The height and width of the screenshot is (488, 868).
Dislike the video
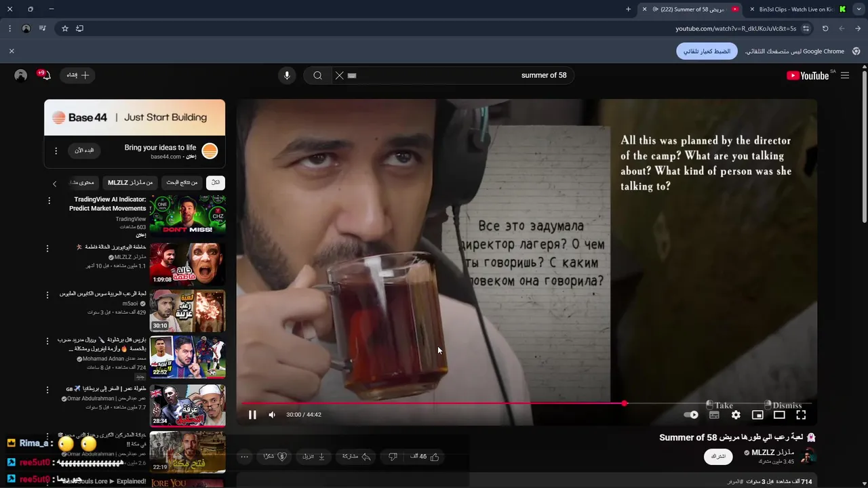(x=393, y=457)
